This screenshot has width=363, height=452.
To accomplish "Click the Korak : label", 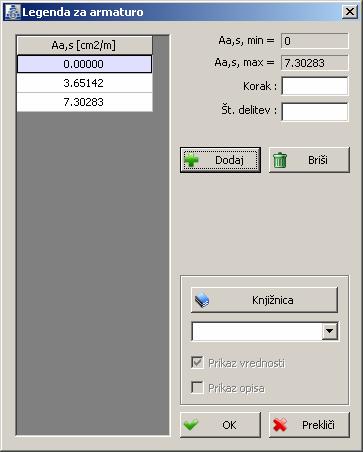I will [x=260, y=86].
